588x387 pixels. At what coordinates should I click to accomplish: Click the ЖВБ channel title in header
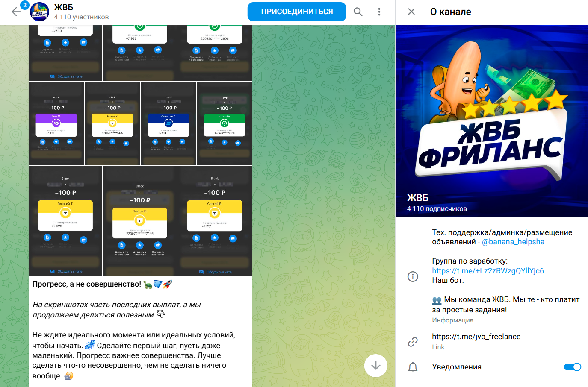tap(64, 7)
